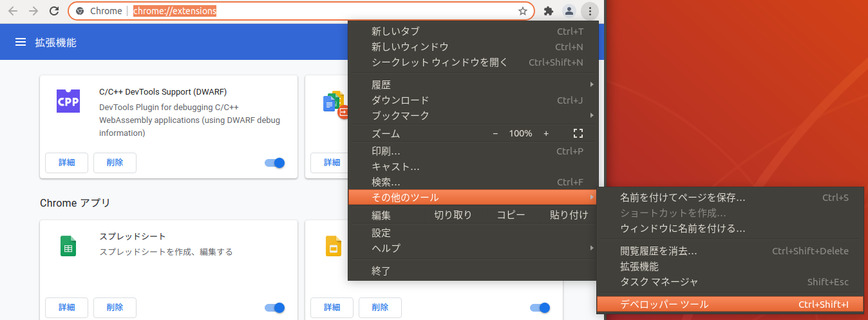Select タスク マネージャ submenu item
This screenshot has width=868, height=320.
point(730,282)
